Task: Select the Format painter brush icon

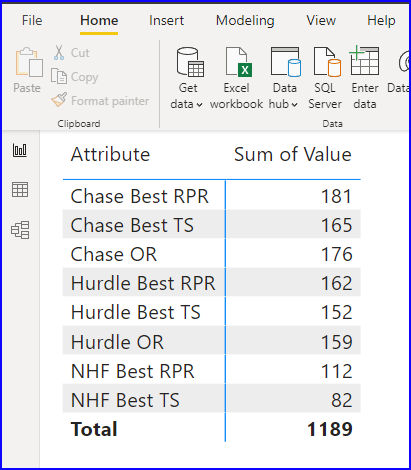Action: point(59,100)
